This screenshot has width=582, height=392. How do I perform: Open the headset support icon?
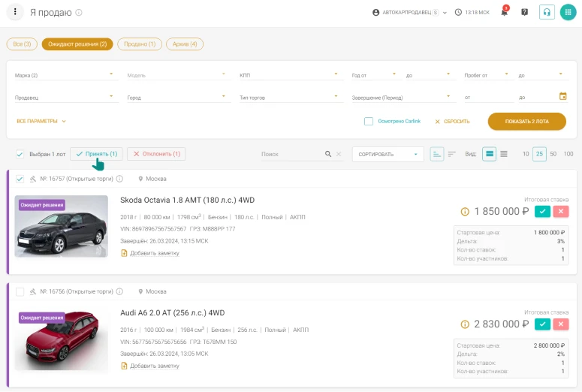[x=547, y=13]
